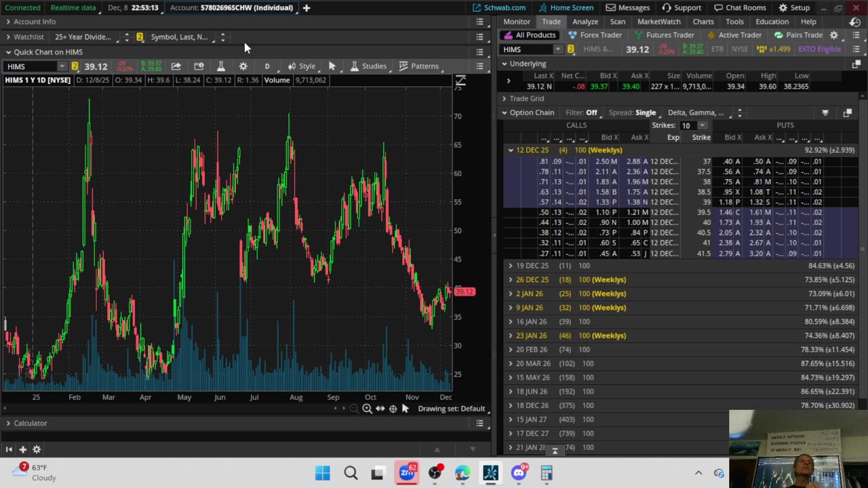Switch to the MarketWatch tab
This screenshot has height=488, width=868.
pos(658,22)
